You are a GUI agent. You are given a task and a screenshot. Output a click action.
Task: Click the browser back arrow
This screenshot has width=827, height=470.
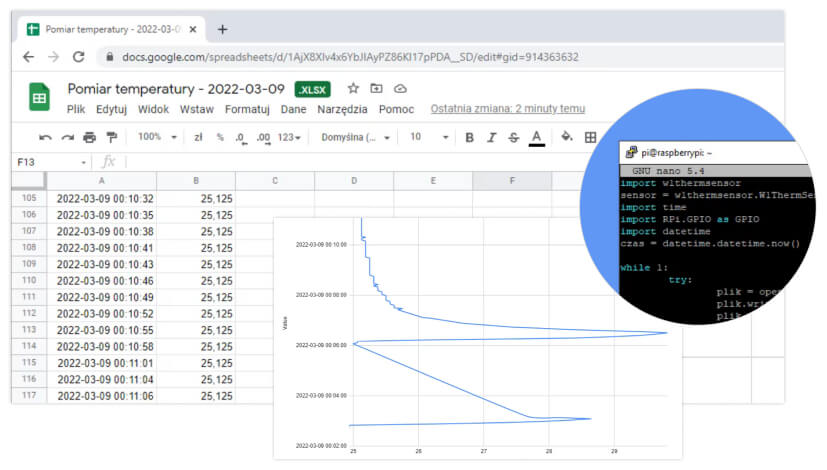coord(28,57)
